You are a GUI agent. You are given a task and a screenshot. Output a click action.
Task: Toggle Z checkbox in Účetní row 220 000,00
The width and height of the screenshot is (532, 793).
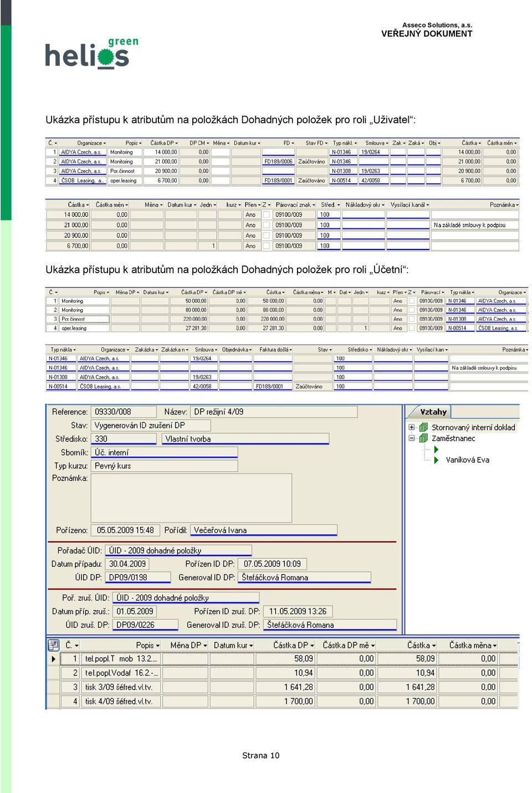coord(412,319)
